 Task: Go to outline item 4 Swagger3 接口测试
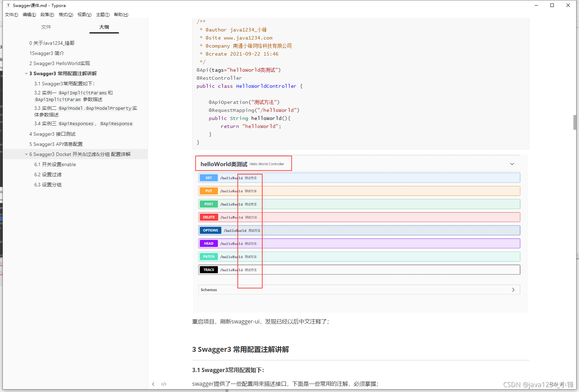coord(52,134)
